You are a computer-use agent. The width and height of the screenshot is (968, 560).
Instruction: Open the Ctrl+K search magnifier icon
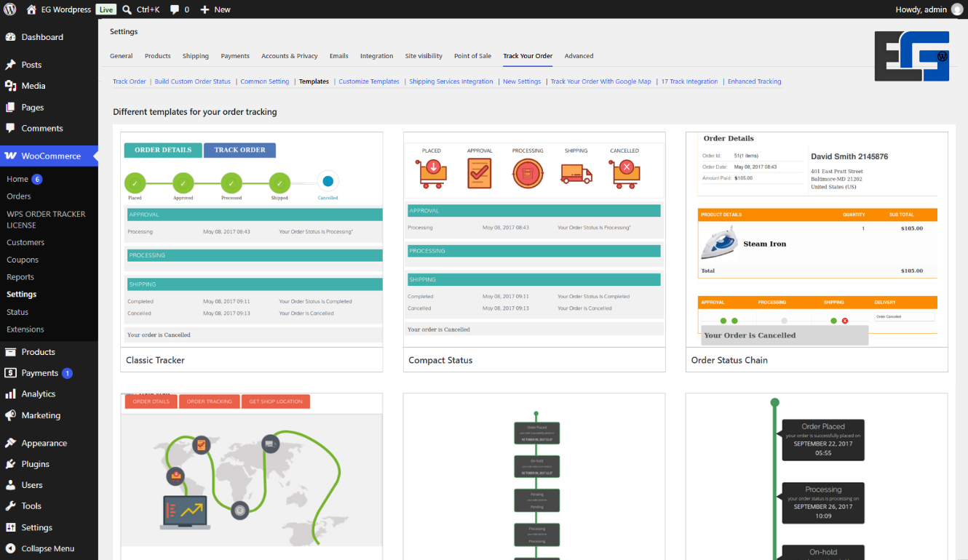[127, 9]
